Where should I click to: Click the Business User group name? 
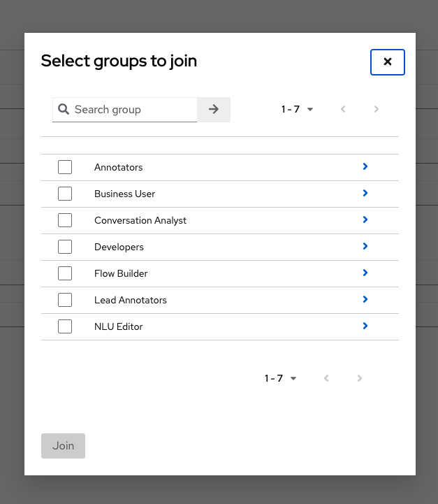(124, 194)
